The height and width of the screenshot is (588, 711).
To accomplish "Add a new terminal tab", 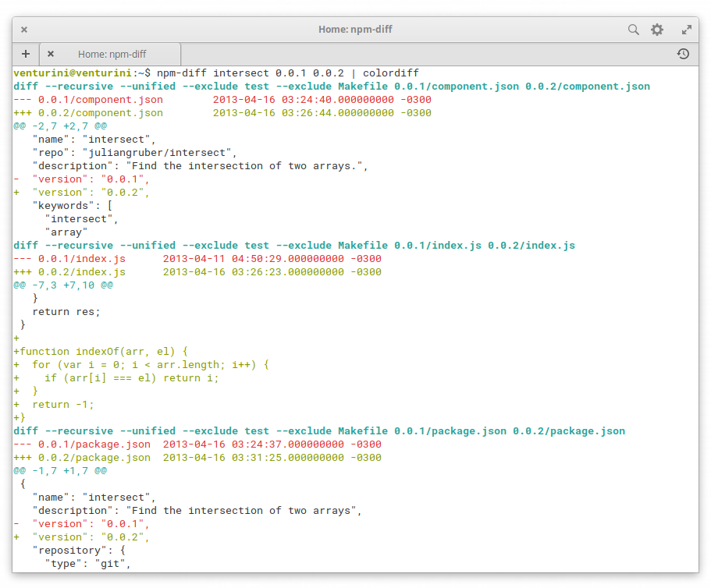I will point(26,54).
